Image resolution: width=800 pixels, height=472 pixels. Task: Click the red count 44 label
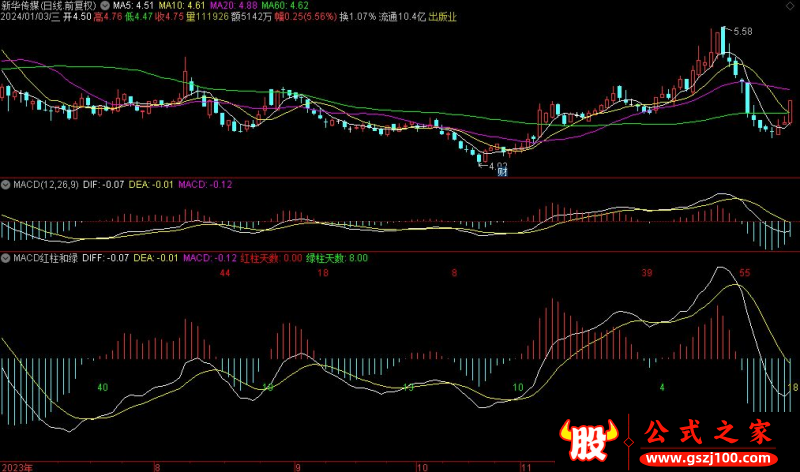225,274
